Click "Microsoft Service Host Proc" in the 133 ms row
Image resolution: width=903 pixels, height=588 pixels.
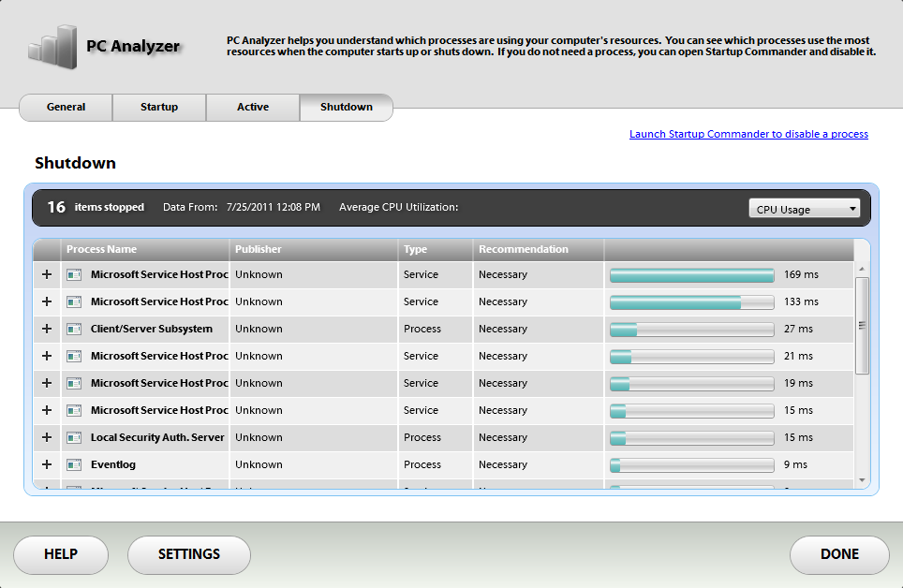click(159, 301)
